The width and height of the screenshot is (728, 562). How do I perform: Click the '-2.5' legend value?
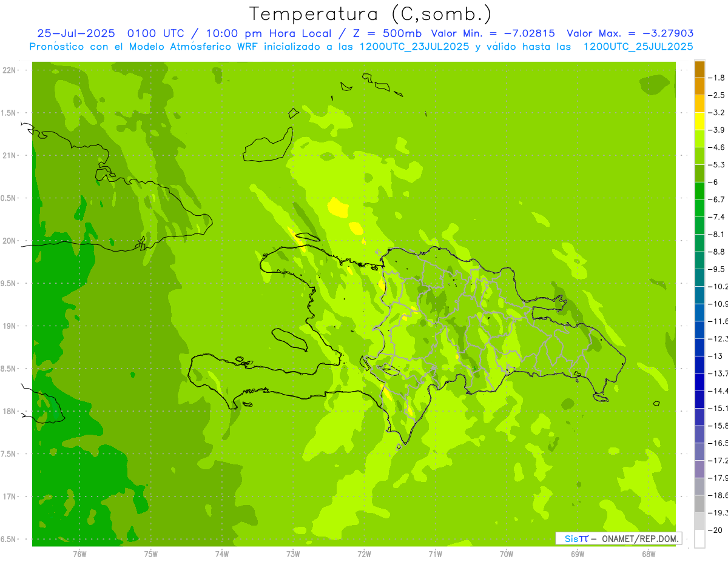(716, 95)
